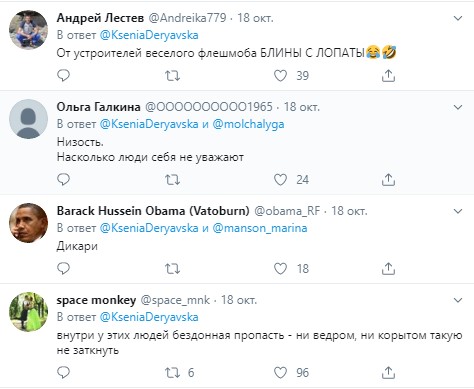The image size is (474, 389).
Task: Like the Дикари tweet with 18 likes
Action: 280,268
